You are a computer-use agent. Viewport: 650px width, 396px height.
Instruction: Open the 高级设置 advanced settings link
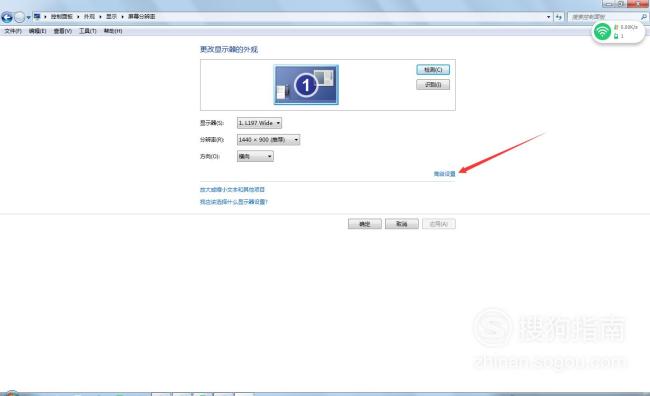click(444, 174)
